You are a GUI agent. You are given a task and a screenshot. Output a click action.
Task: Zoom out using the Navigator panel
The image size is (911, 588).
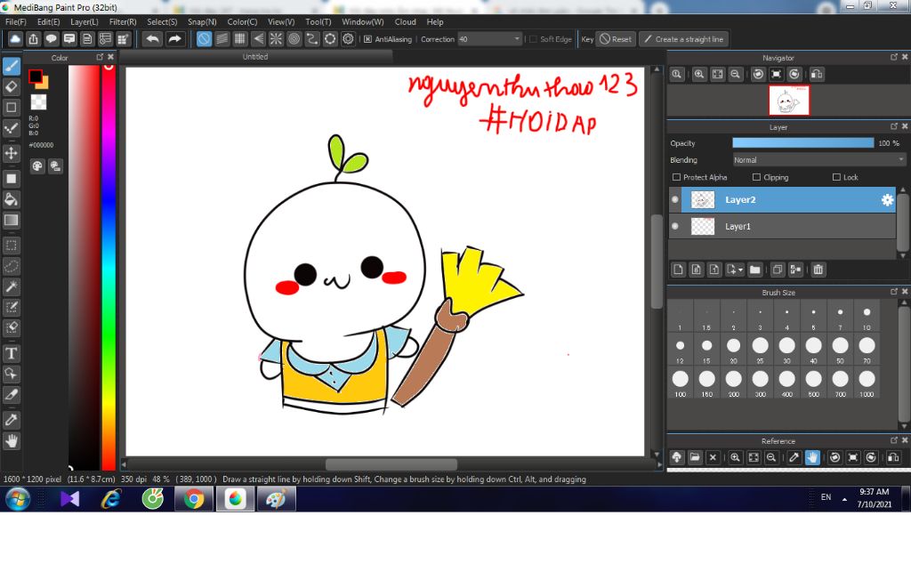pos(736,75)
